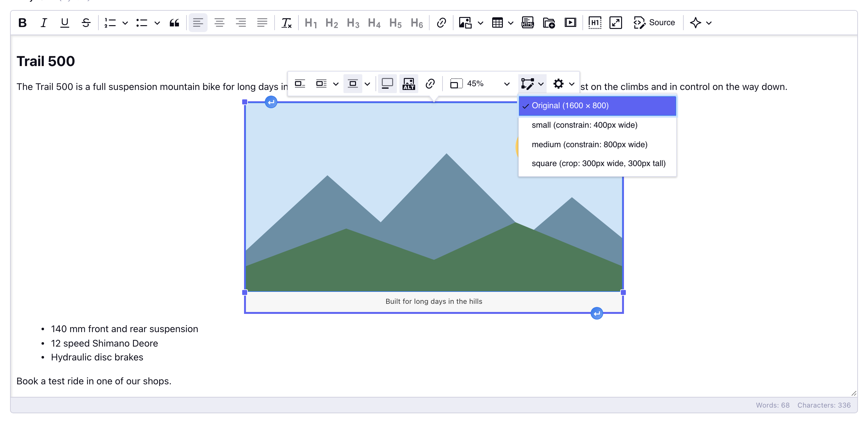The height and width of the screenshot is (423, 868).
Task: Justify the text
Action: tap(262, 23)
